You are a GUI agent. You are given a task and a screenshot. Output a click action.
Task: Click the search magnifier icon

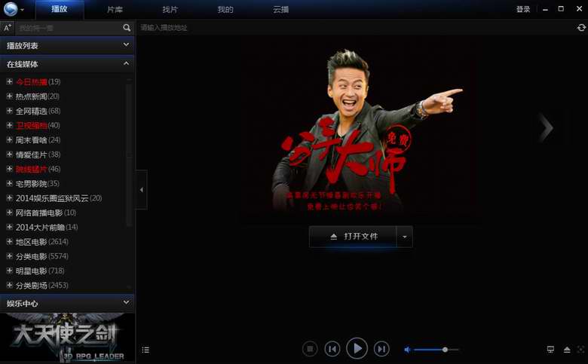(127, 27)
